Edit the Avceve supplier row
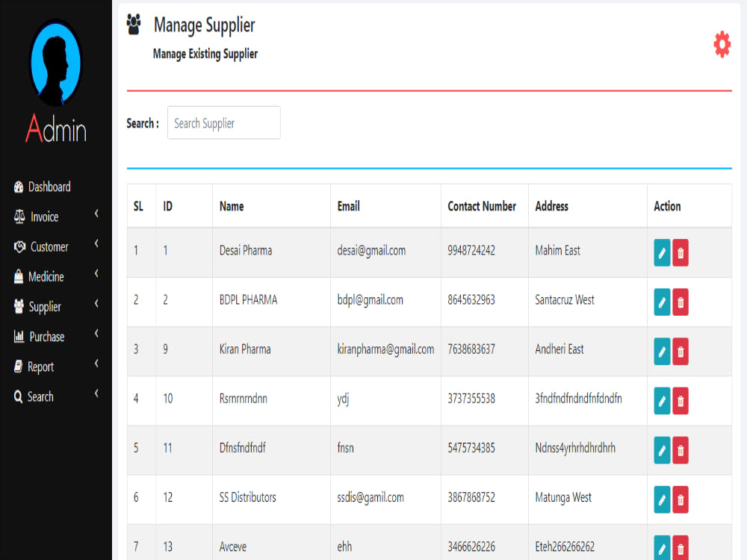The width and height of the screenshot is (747, 560). pos(662,548)
